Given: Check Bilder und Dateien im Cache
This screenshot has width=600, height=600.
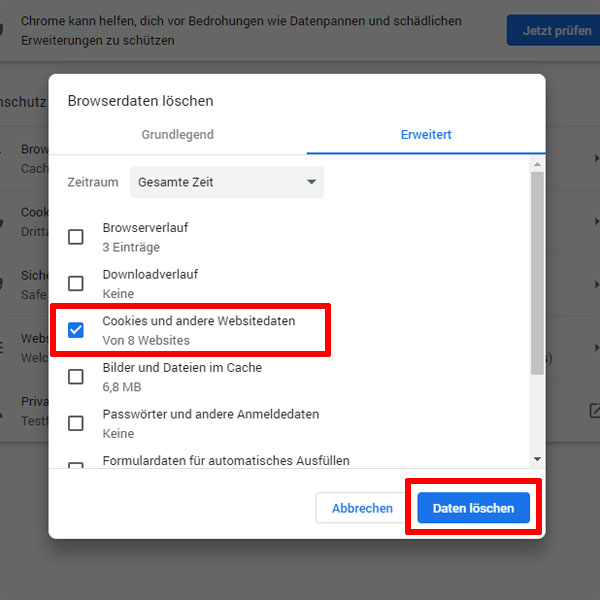Looking at the screenshot, I should pos(75,377).
